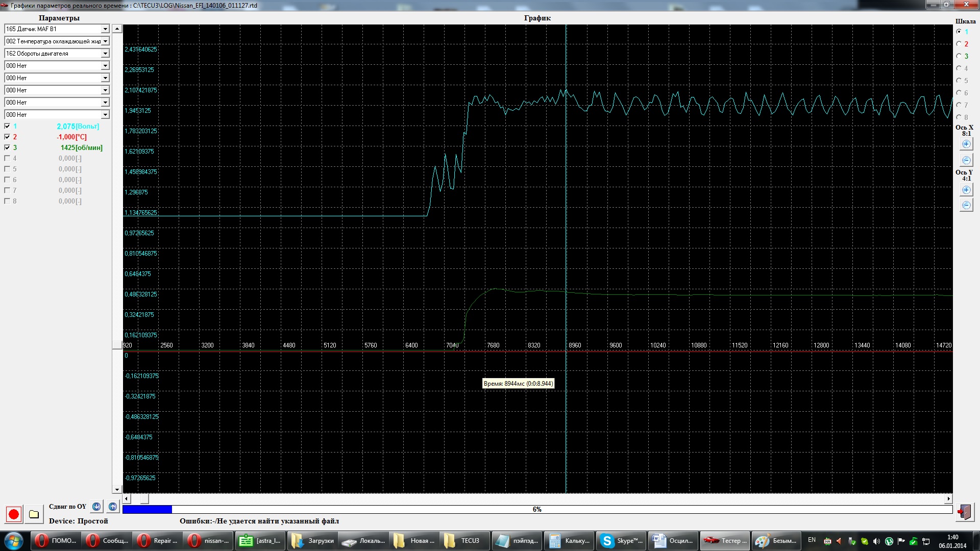Viewport: 980px width, 551px height.
Task: Open the TECU3 folder in taskbar
Action: click(x=464, y=541)
